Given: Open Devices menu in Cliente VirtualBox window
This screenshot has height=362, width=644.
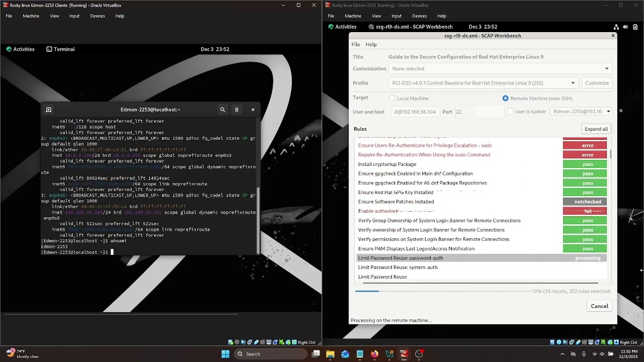Looking at the screenshot, I should point(98,16).
